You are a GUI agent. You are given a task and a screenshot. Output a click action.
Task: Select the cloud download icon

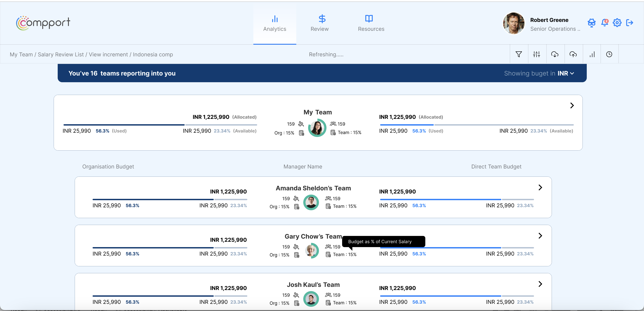point(555,54)
